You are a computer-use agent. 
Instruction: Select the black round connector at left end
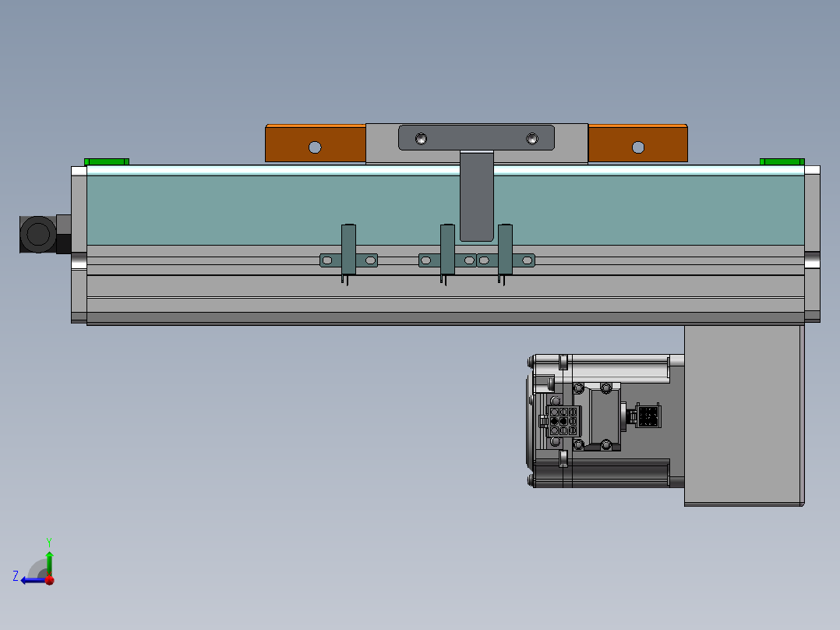[38, 235]
